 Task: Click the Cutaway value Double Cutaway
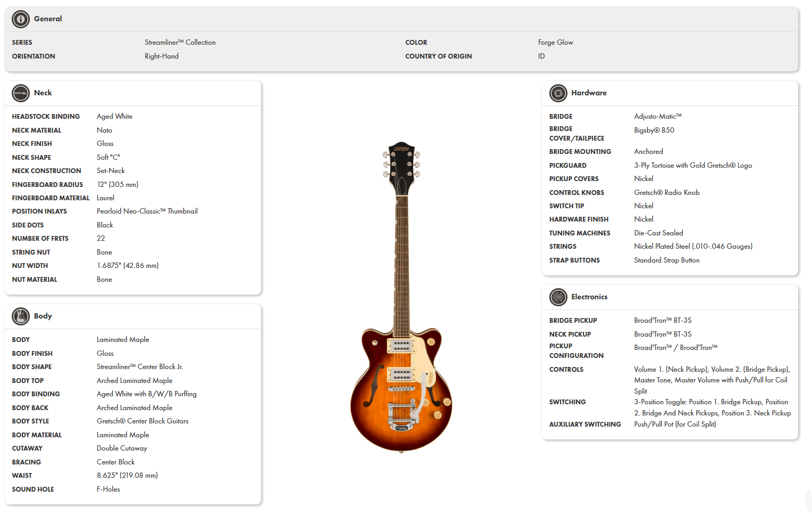[122, 448]
